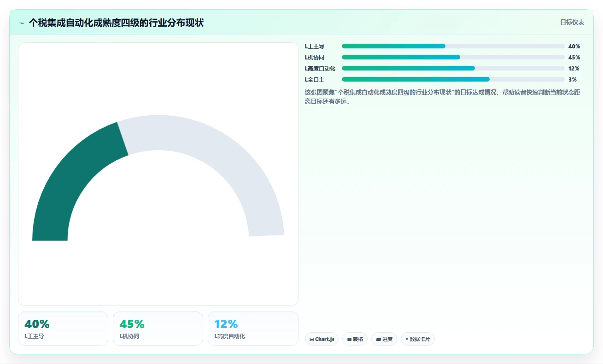Image resolution: width=603 pixels, height=364 pixels.
Task: Click the lightning bolt icon beside the title
Action: pyautogui.click(x=22, y=23)
